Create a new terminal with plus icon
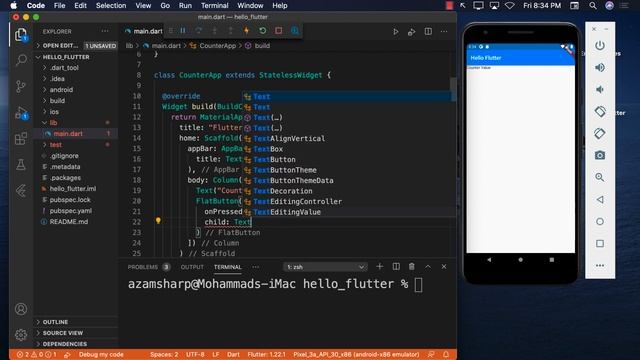This screenshot has width=640, height=360. click(x=380, y=267)
